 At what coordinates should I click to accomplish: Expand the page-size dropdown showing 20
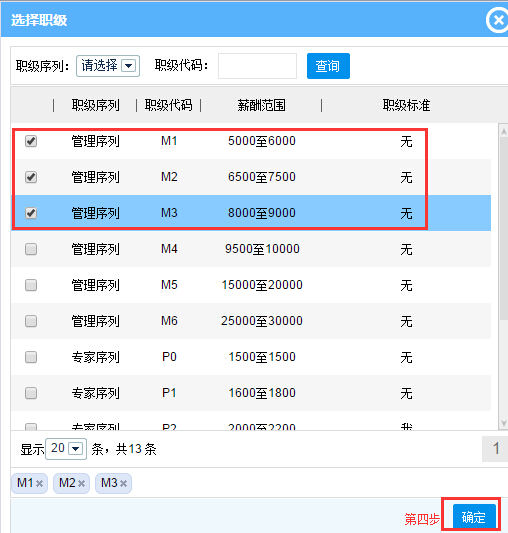click(66, 449)
